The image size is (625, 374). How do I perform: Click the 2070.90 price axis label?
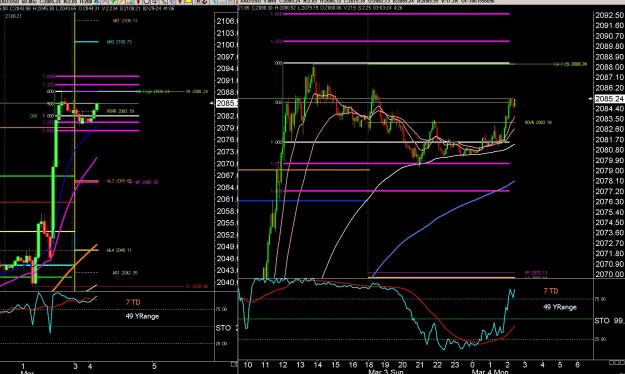click(x=609, y=264)
